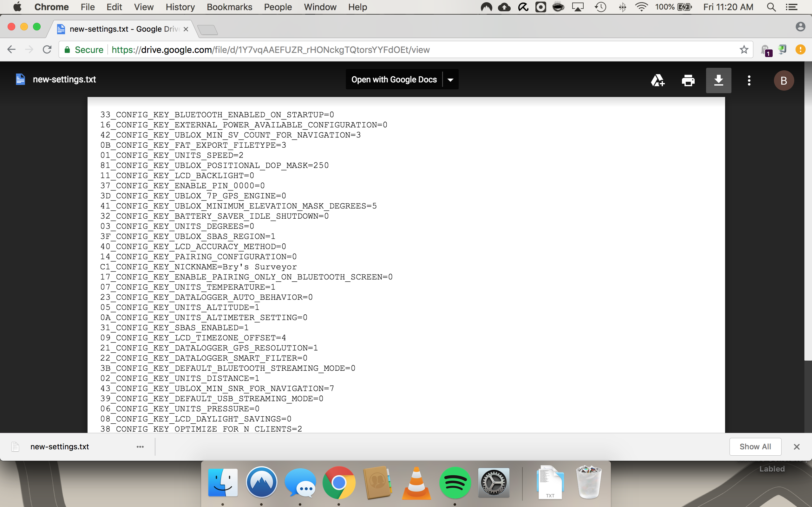Download the file using the download icon

(718, 80)
